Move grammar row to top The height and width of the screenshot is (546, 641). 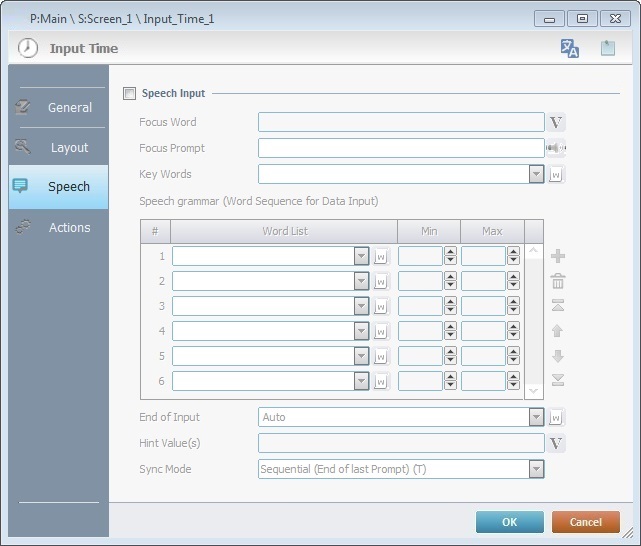coord(558,306)
